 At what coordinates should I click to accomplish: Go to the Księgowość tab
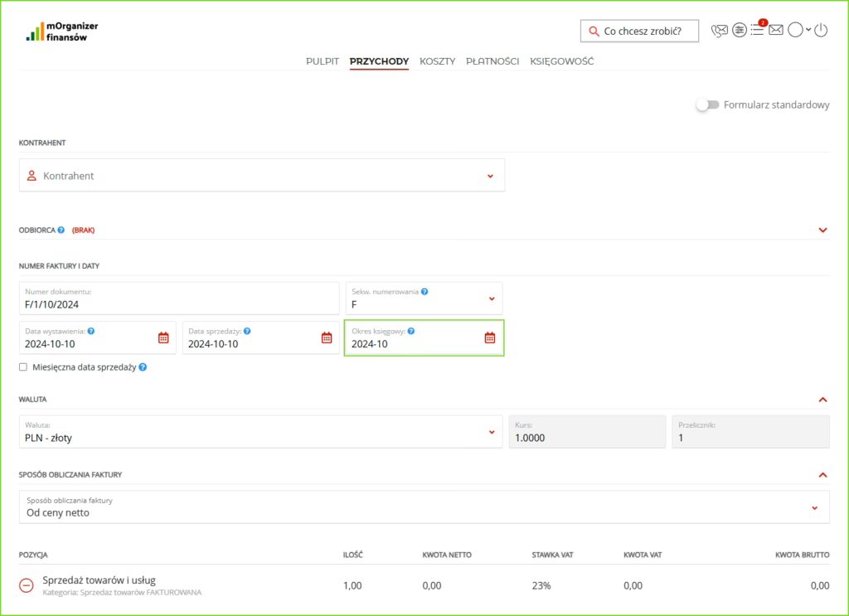point(561,61)
